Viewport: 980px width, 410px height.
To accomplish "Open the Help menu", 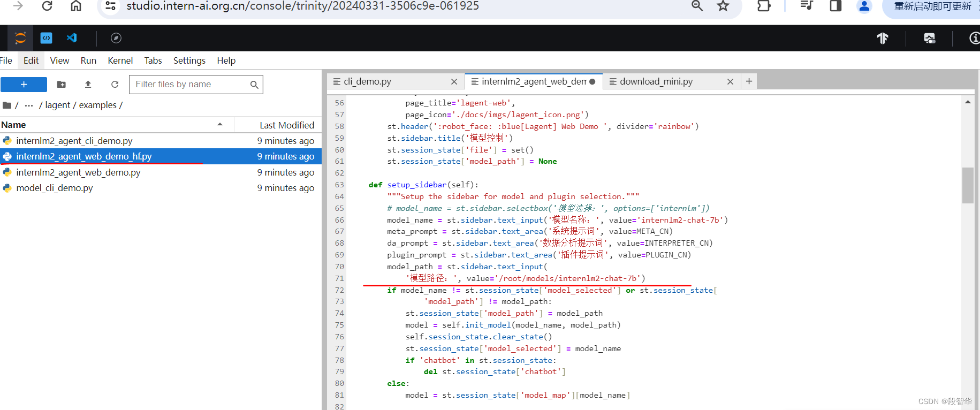I will pyautogui.click(x=226, y=60).
